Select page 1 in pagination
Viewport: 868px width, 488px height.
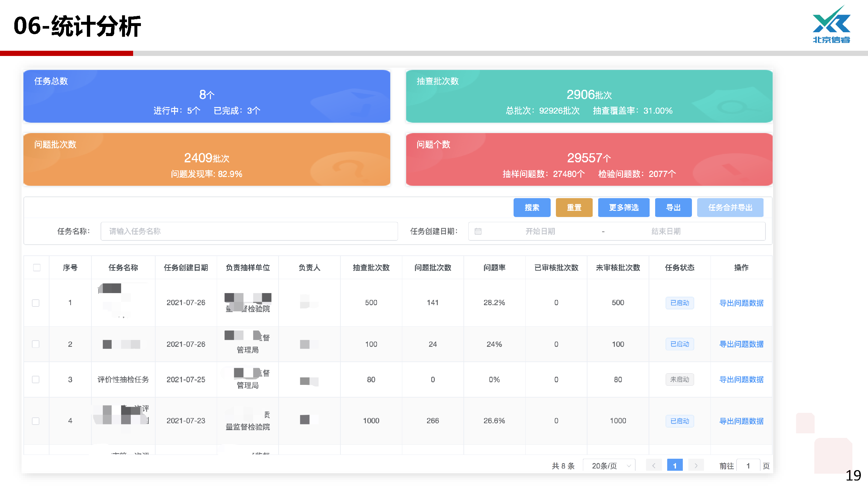(x=675, y=466)
